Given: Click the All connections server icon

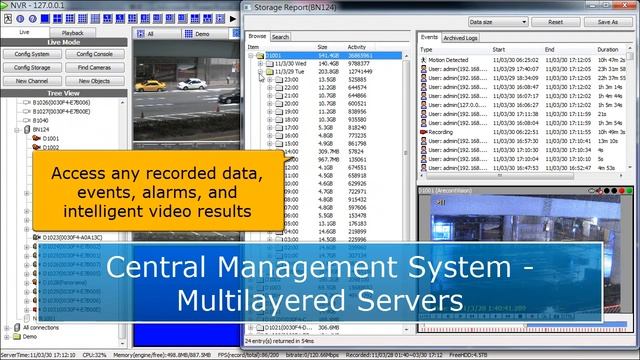Looking at the screenshot, I should [x=17, y=328].
